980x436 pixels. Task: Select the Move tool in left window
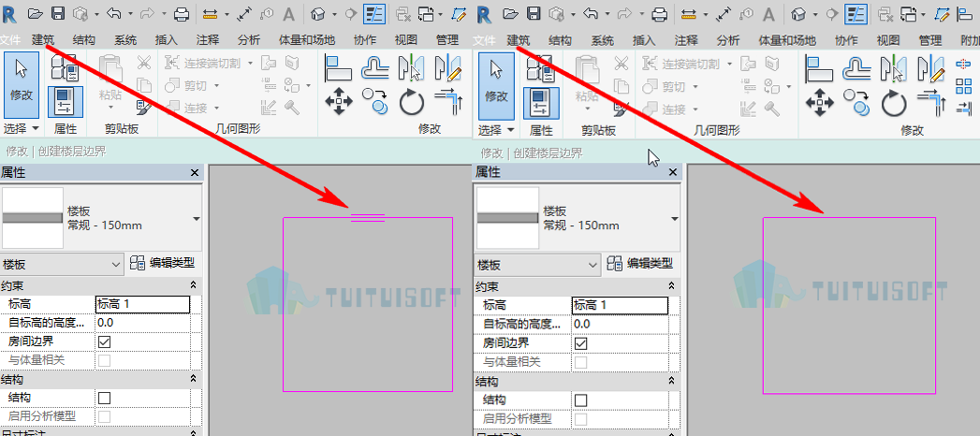(x=338, y=100)
